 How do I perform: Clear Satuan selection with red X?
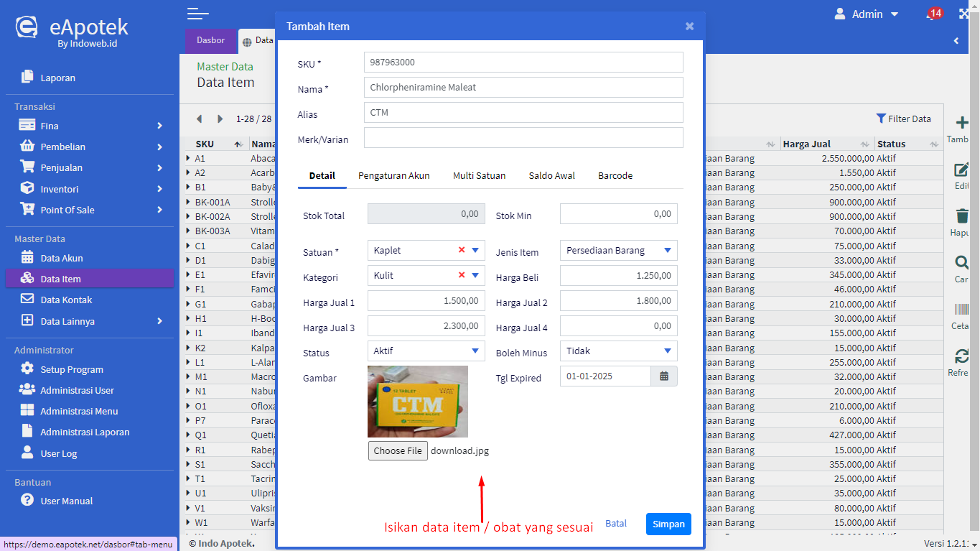point(462,250)
